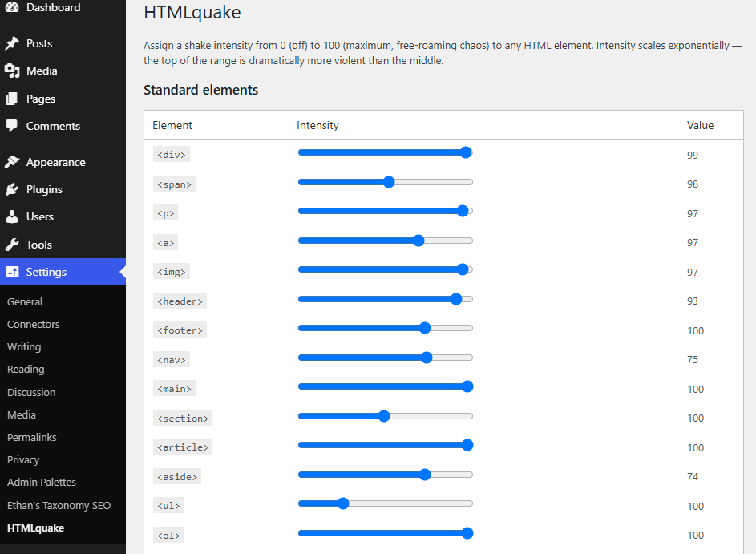Open Appearance menu item
This screenshot has height=554, width=756.
(x=63, y=162)
